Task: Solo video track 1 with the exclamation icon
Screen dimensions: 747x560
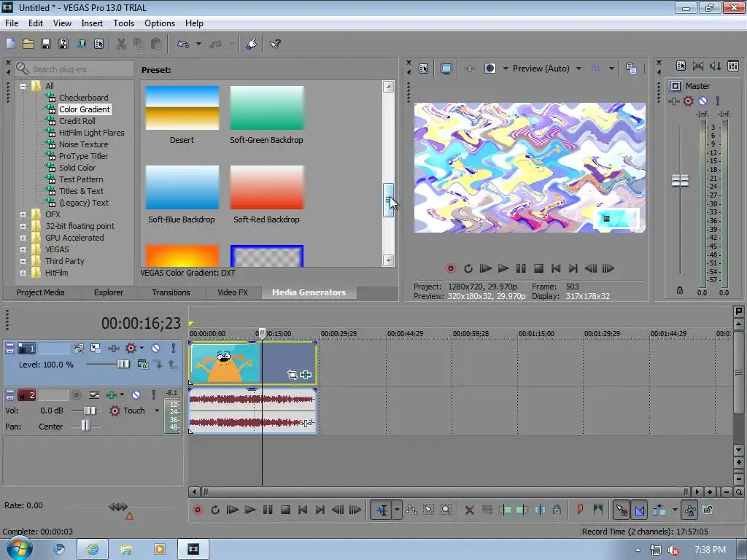Action: 173,348
